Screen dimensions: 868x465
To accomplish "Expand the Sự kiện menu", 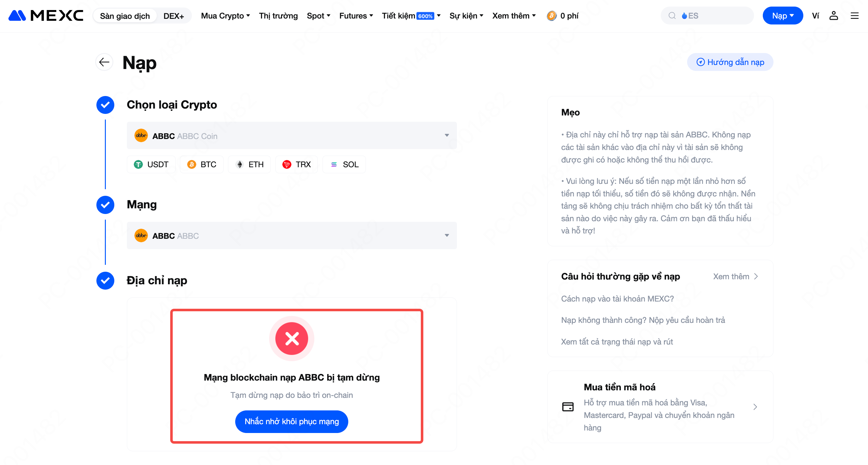I will (466, 15).
